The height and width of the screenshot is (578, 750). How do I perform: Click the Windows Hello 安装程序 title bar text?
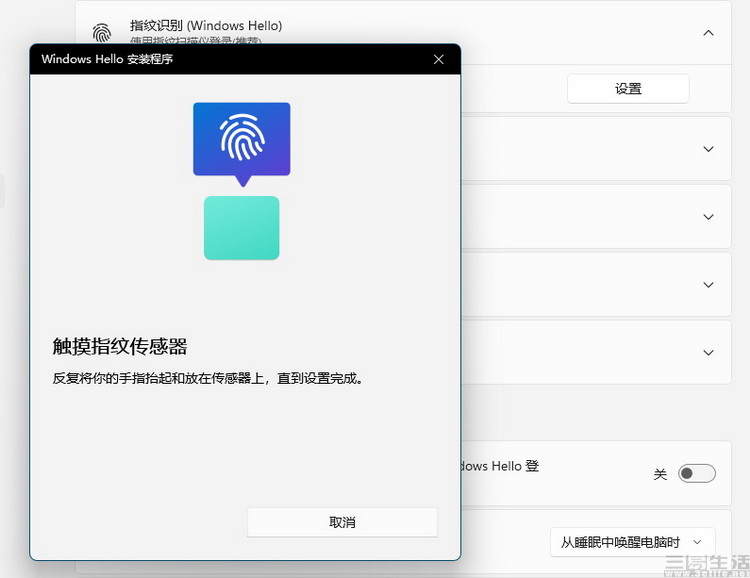click(107, 59)
